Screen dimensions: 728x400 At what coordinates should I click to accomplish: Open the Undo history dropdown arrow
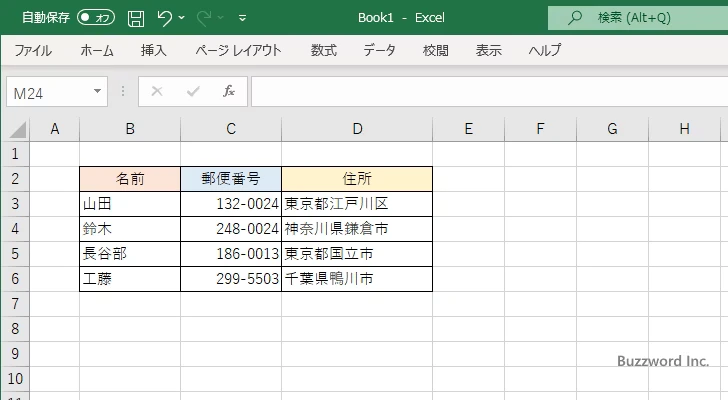coord(182,18)
